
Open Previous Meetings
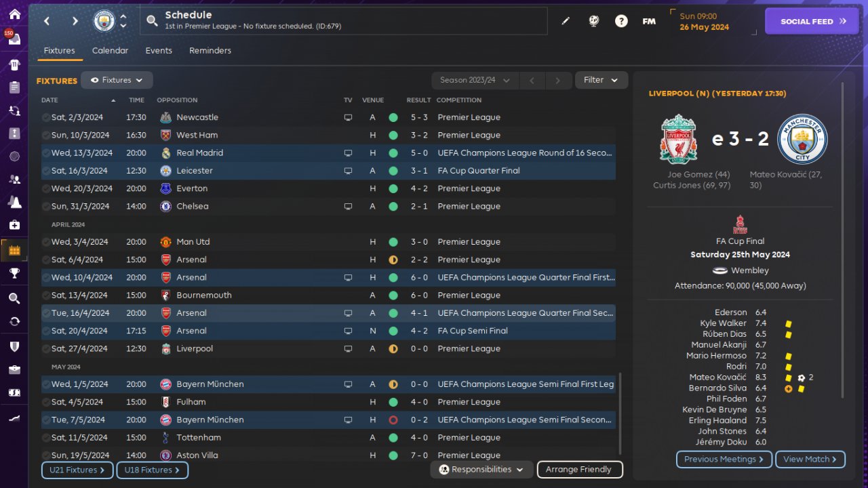click(724, 460)
